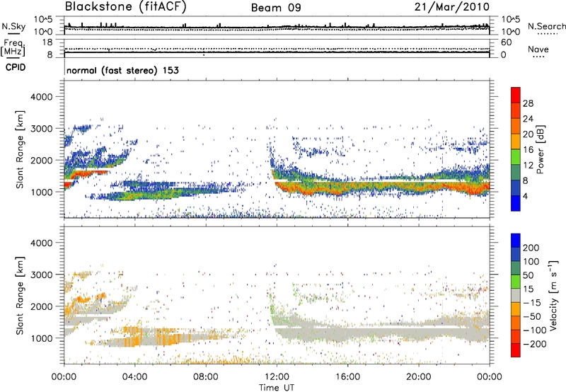Click the 'Time UT' axis label
The image size is (566, 392).
pyautogui.click(x=277, y=388)
